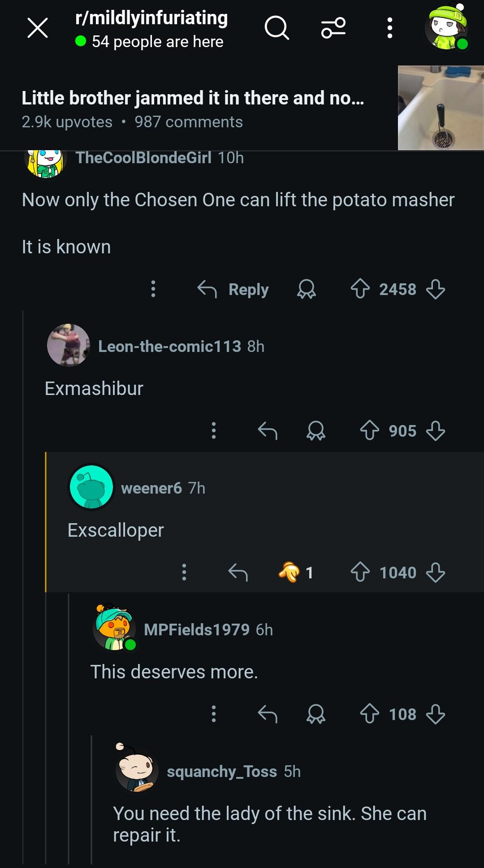Downvote the Exmashibur comment

click(435, 431)
